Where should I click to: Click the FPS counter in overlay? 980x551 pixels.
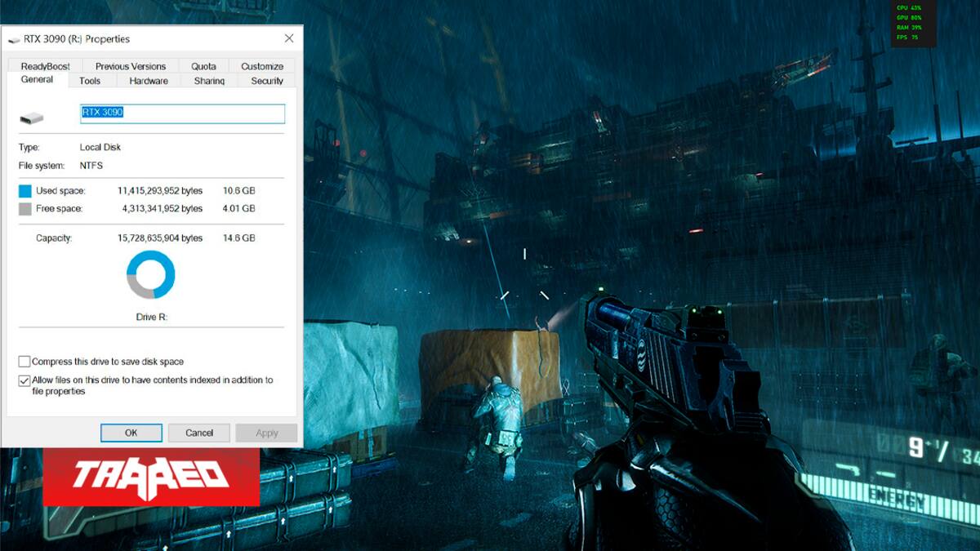[908, 38]
